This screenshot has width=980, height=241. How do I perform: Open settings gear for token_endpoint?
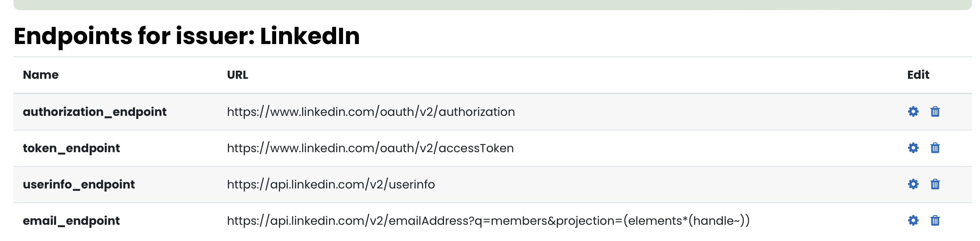coord(913,148)
